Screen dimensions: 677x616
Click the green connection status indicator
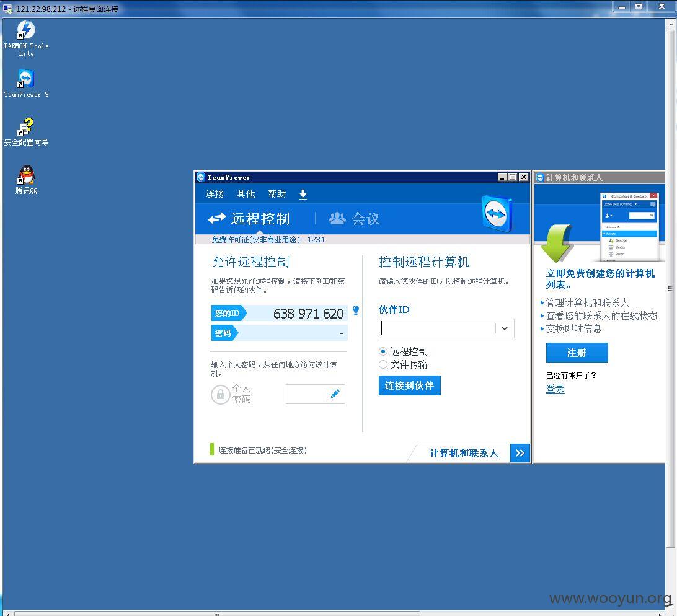(212, 449)
